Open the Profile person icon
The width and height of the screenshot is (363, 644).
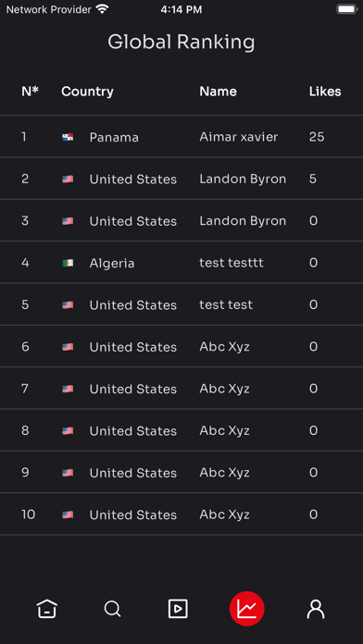pos(316,609)
